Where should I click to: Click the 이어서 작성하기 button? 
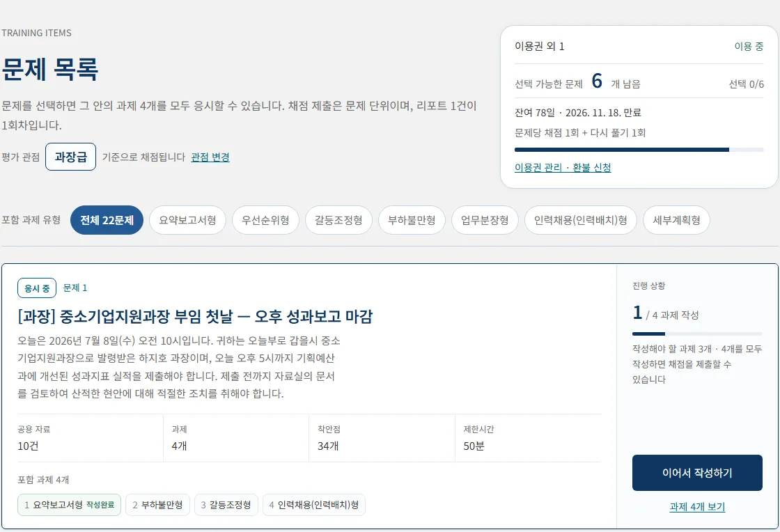(x=697, y=472)
